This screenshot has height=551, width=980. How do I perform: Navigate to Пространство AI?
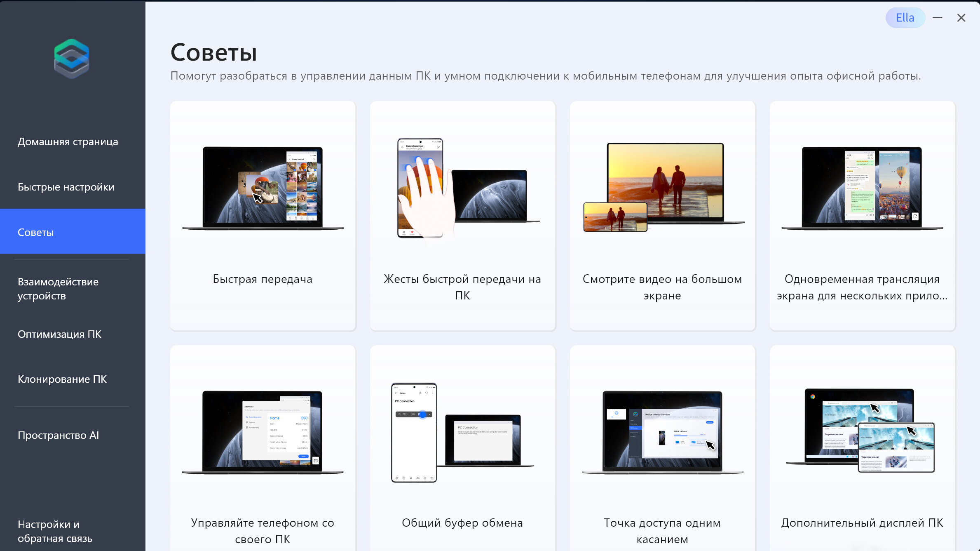tap(58, 435)
